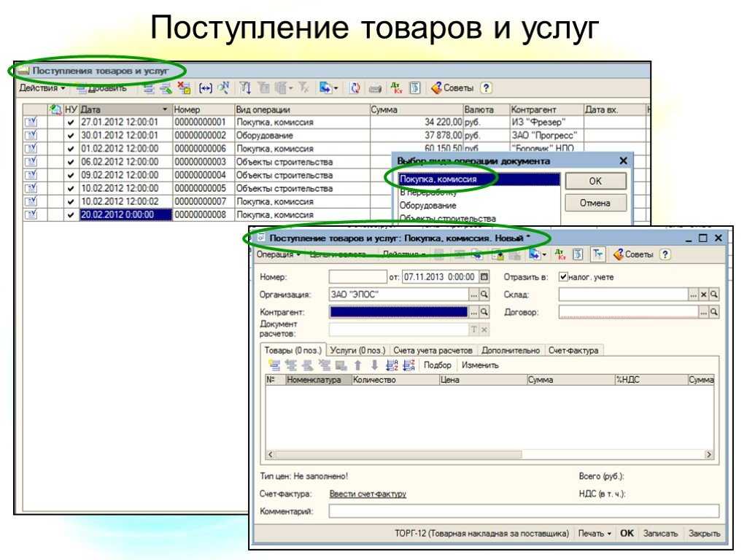Viewport: 747px width, 560px height.
Task: Open ellipsis selector of Склад field
Action: 693,295
